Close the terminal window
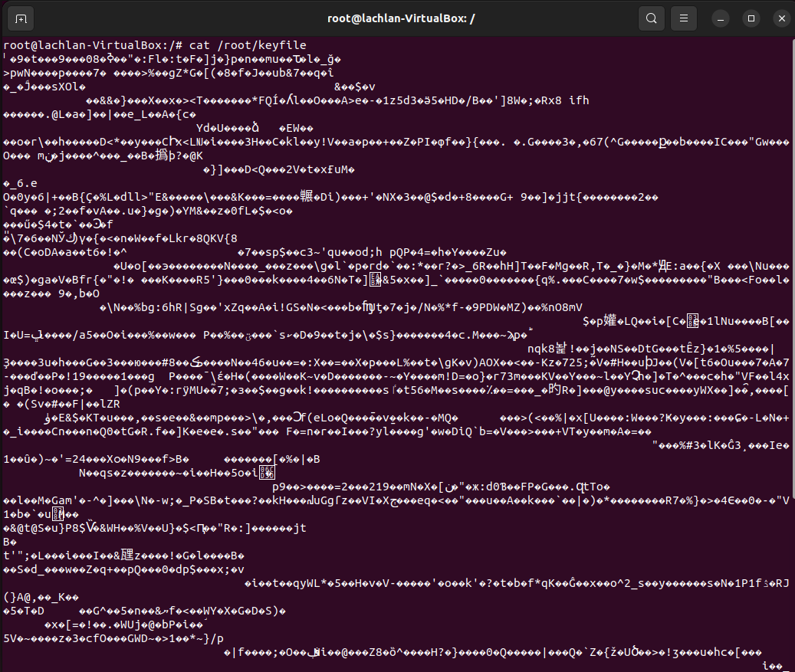This screenshot has width=795, height=672. point(783,18)
